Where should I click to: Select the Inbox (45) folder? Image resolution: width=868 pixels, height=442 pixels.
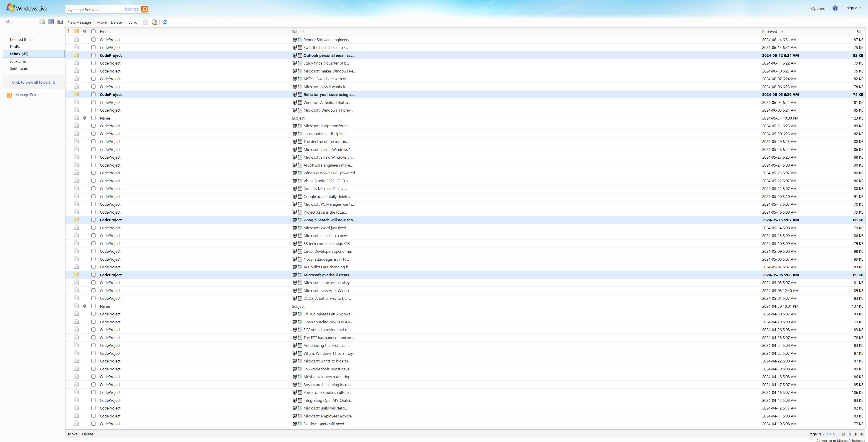34,54
